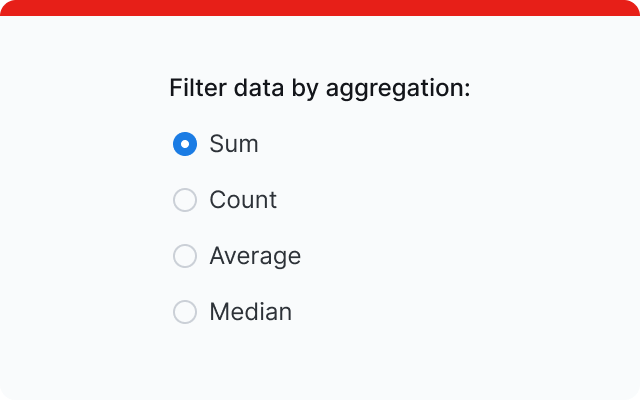Image resolution: width=640 pixels, height=400 pixels.
Task: Choose Median aggregation via its circle
Action: (x=185, y=312)
